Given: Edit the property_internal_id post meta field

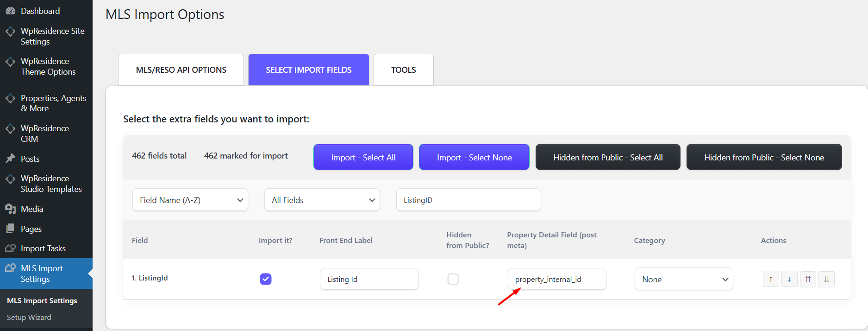Looking at the screenshot, I should click(x=556, y=279).
